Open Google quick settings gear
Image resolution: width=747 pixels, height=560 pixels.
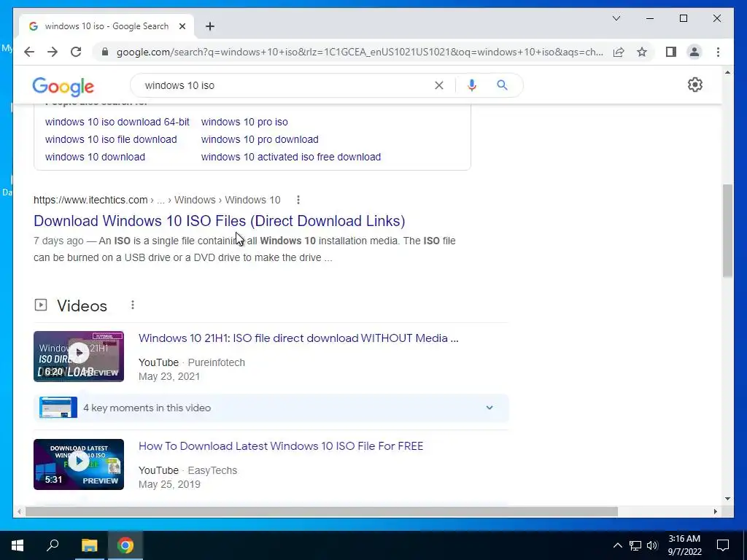pos(694,85)
